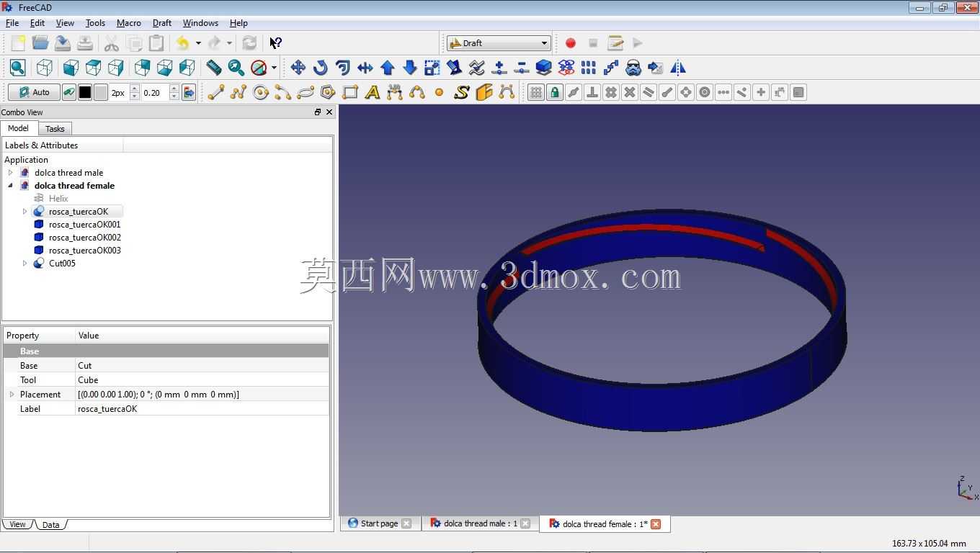Select the Draft Point tool
The height and width of the screenshot is (553, 980).
(439, 92)
